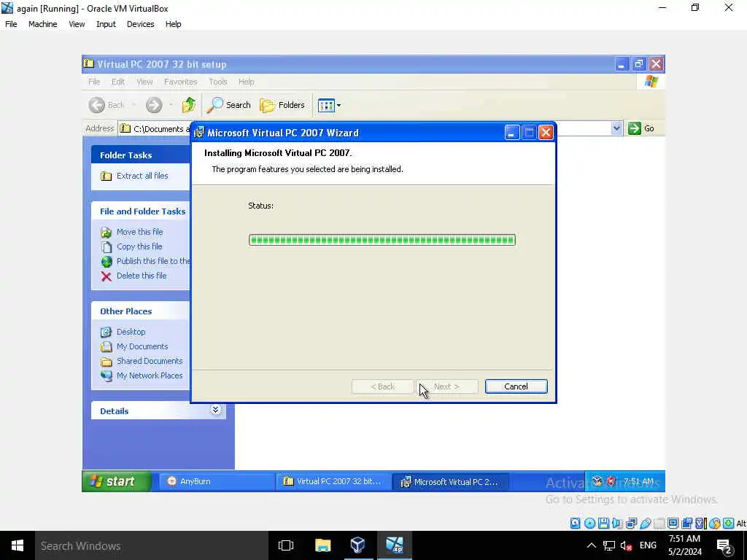Open the VirtualBox View menu
The width and height of the screenshot is (747, 560).
click(77, 24)
